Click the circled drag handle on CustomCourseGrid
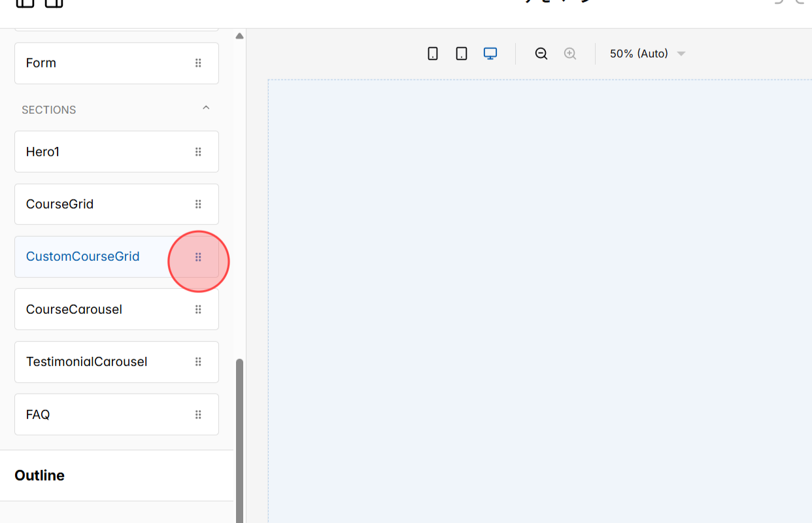The width and height of the screenshot is (812, 523). click(x=198, y=258)
